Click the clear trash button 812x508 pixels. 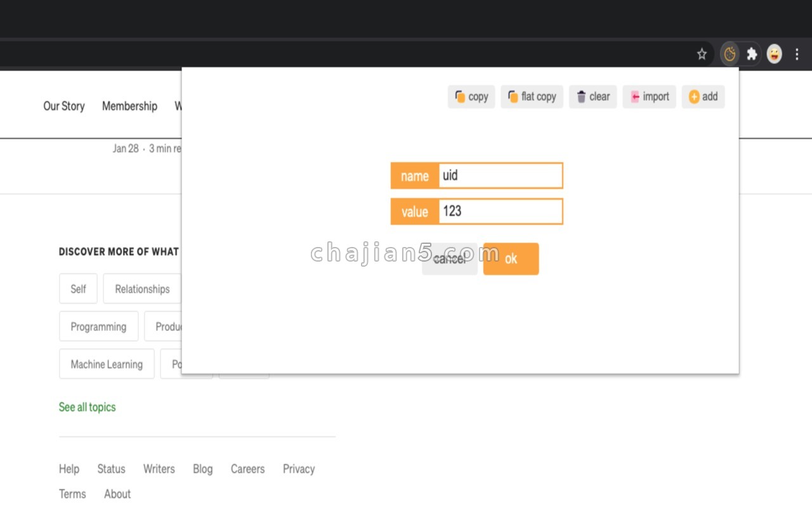pyautogui.click(x=593, y=97)
